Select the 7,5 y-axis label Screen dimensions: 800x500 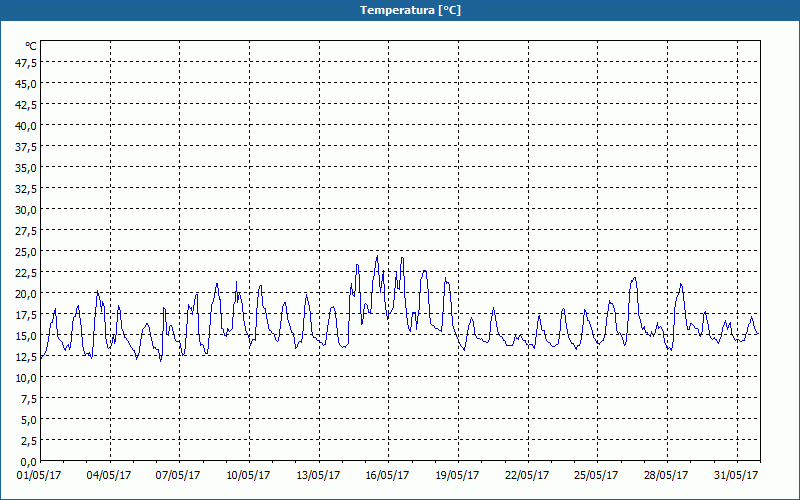(x=29, y=399)
